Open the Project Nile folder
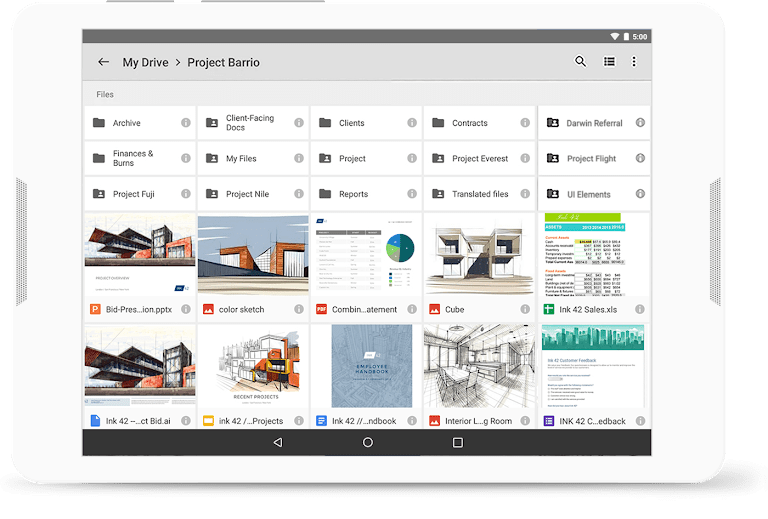 253,194
